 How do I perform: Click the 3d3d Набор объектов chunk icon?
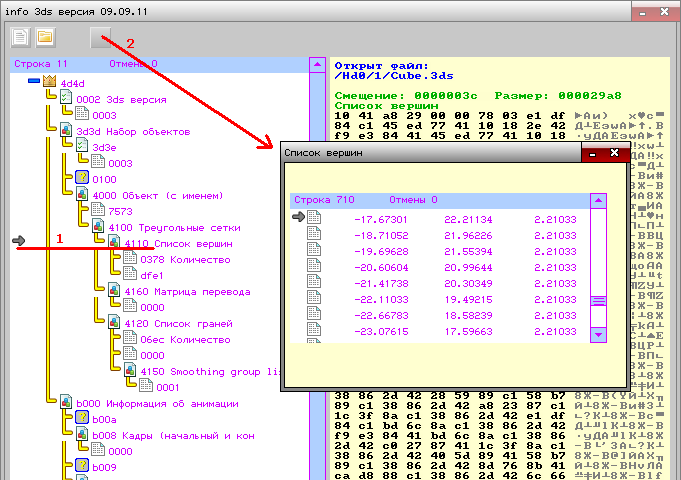[x=67, y=131]
